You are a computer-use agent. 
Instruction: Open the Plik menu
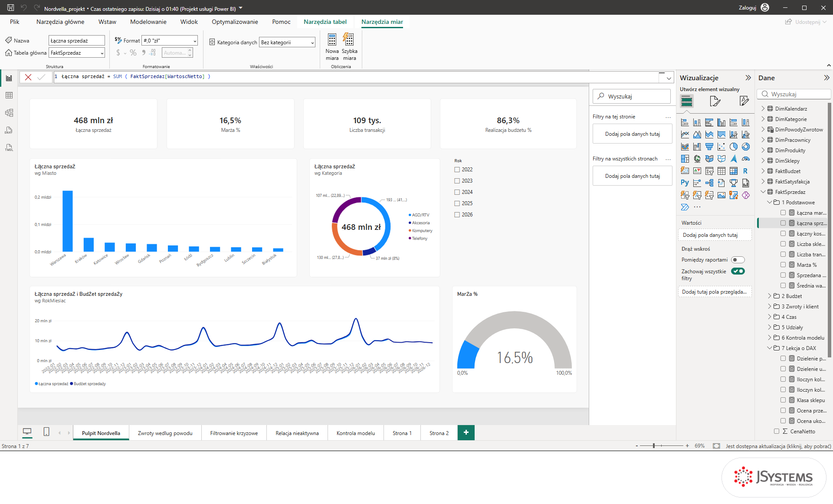pos(15,22)
